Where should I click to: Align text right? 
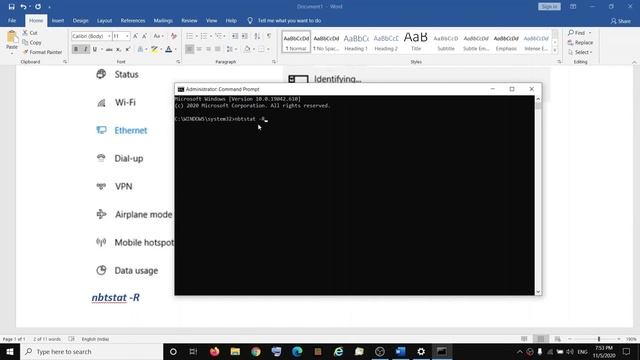point(209,49)
